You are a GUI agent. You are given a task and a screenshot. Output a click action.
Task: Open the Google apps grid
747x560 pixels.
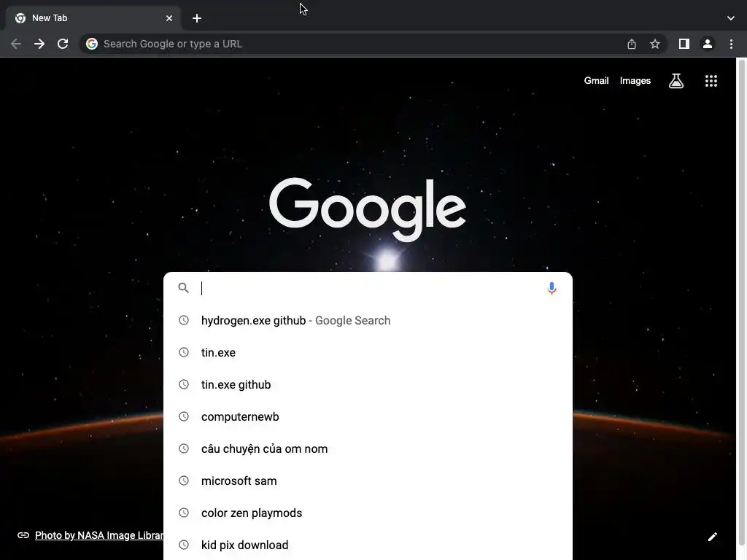click(711, 81)
